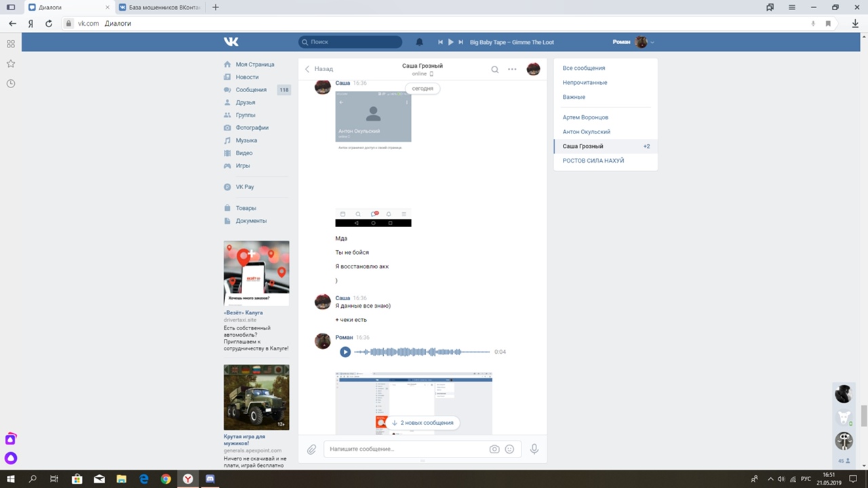This screenshot has height=488, width=868.
Task: Click the paperclip attachment icon
Action: (x=311, y=449)
